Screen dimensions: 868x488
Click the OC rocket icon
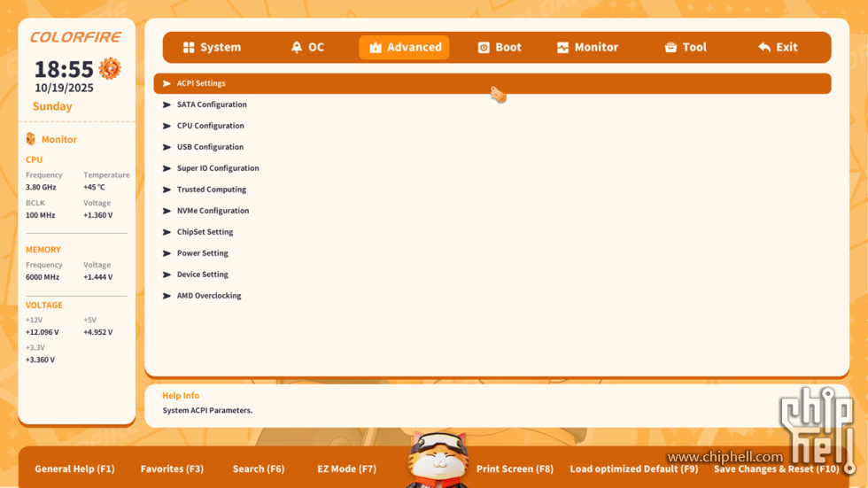pyautogui.click(x=297, y=48)
